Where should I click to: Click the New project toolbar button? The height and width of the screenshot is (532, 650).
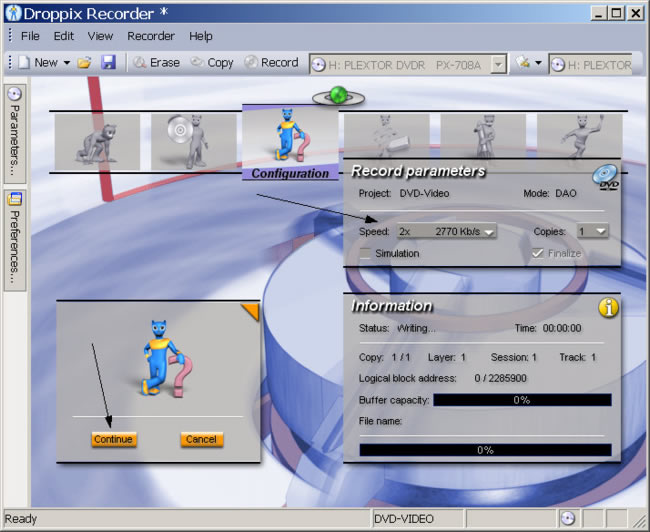pos(38,63)
